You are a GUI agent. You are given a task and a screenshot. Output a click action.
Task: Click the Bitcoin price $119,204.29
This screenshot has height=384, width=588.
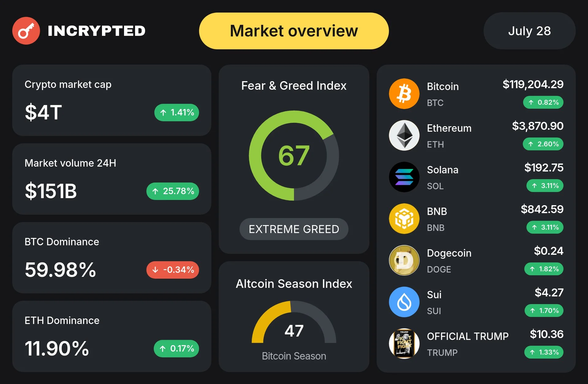[x=533, y=84]
